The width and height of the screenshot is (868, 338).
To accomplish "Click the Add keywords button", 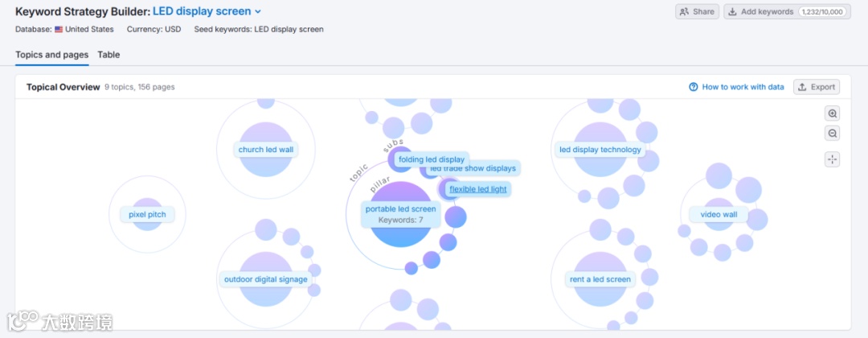I will pos(787,11).
